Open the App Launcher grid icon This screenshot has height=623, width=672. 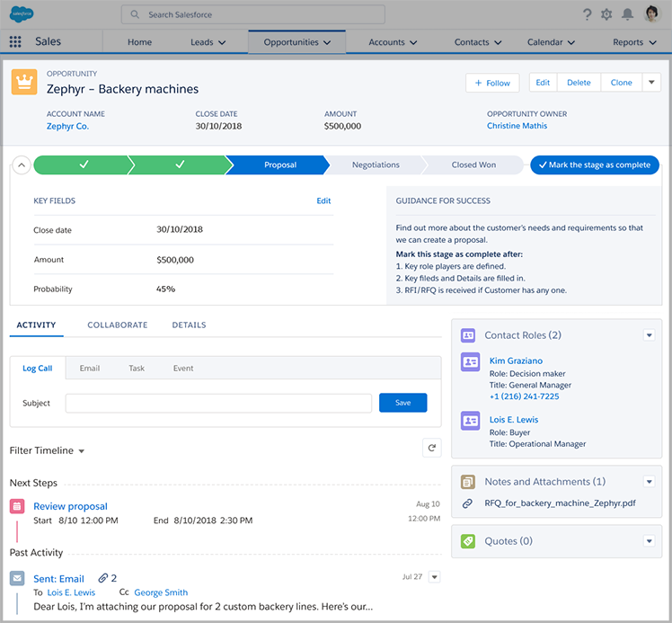tap(15, 41)
